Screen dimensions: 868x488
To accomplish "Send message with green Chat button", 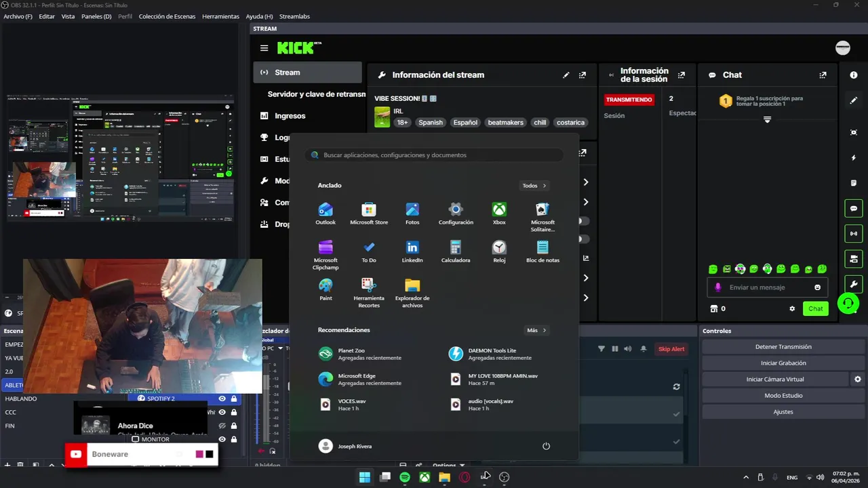I will (x=815, y=308).
